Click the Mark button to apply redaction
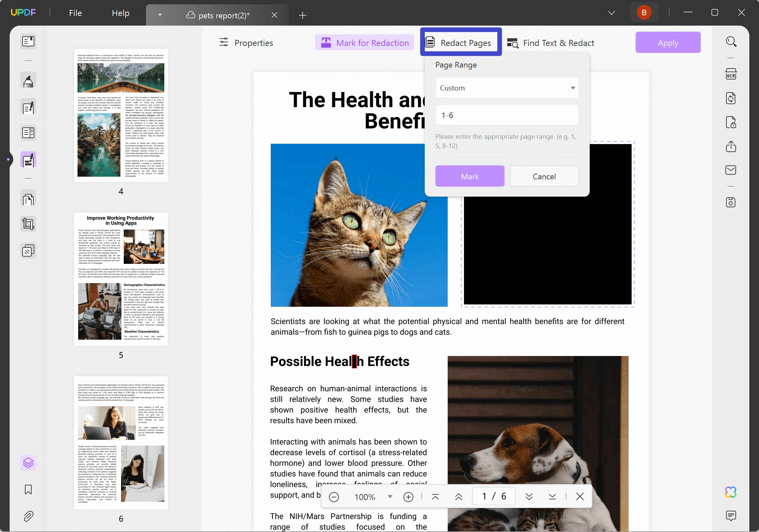 coord(470,176)
